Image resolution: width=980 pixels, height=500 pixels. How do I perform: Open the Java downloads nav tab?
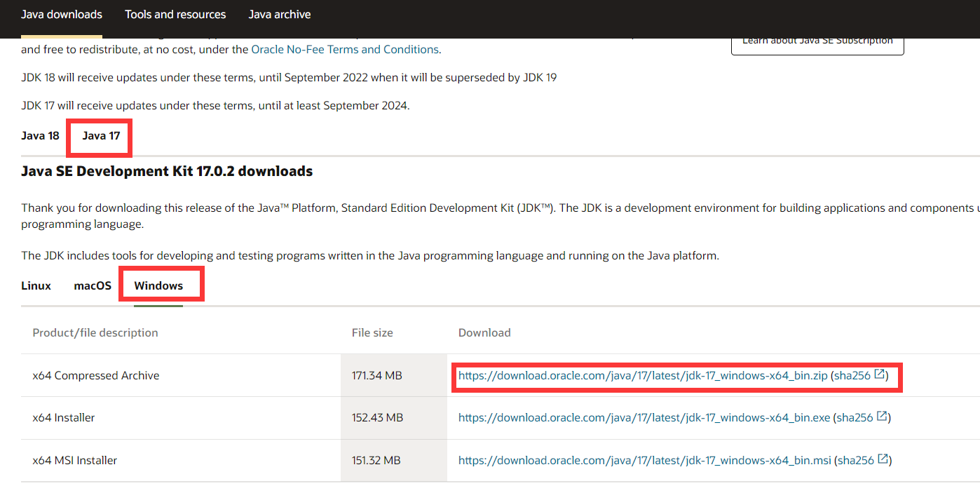pos(62,15)
